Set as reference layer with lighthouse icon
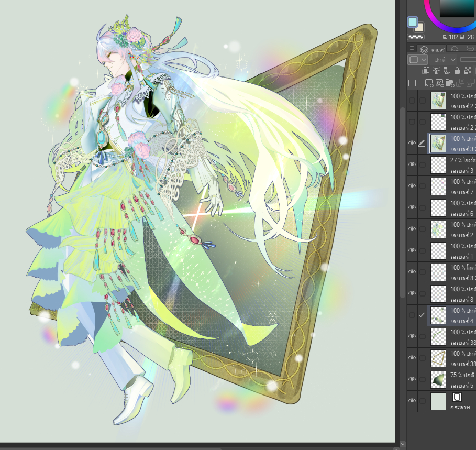The width and height of the screenshot is (476, 450). click(x=436, y=71)
